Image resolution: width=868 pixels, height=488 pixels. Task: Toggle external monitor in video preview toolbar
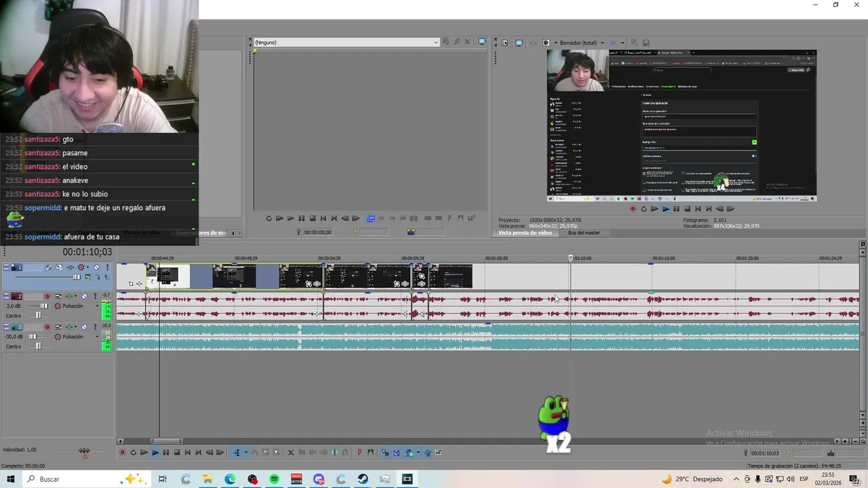519,43
